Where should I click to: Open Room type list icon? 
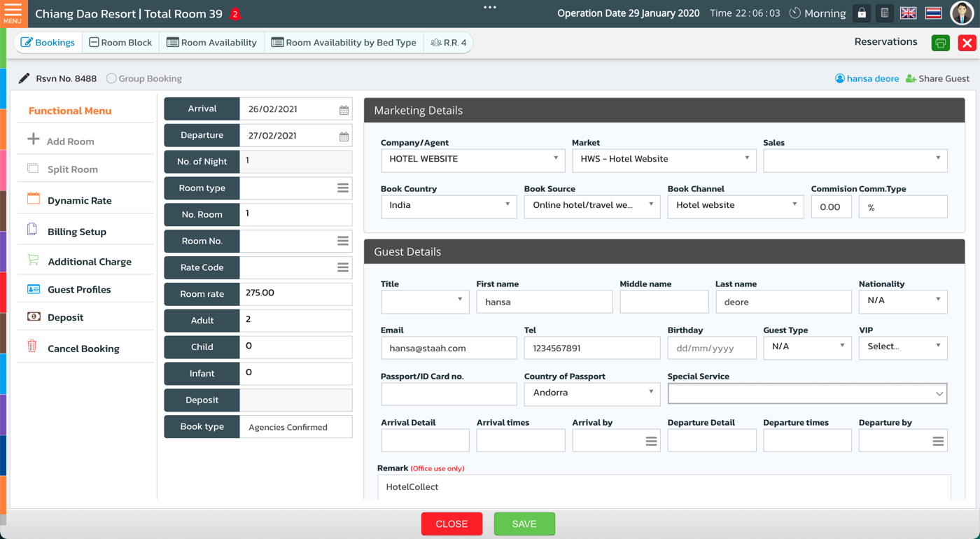343,188
